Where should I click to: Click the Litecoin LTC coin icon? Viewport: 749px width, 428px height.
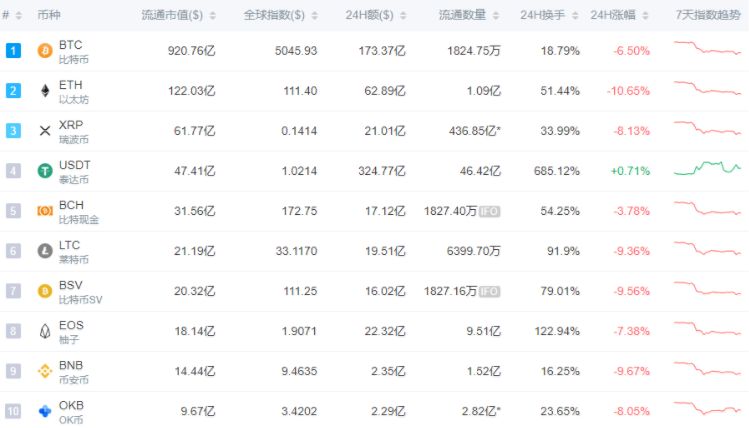tap(44, 251)
